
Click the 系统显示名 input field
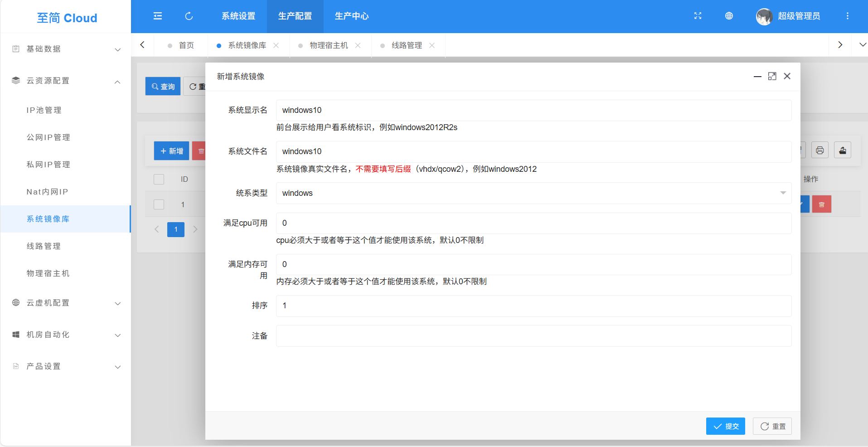tap(533, 110)
